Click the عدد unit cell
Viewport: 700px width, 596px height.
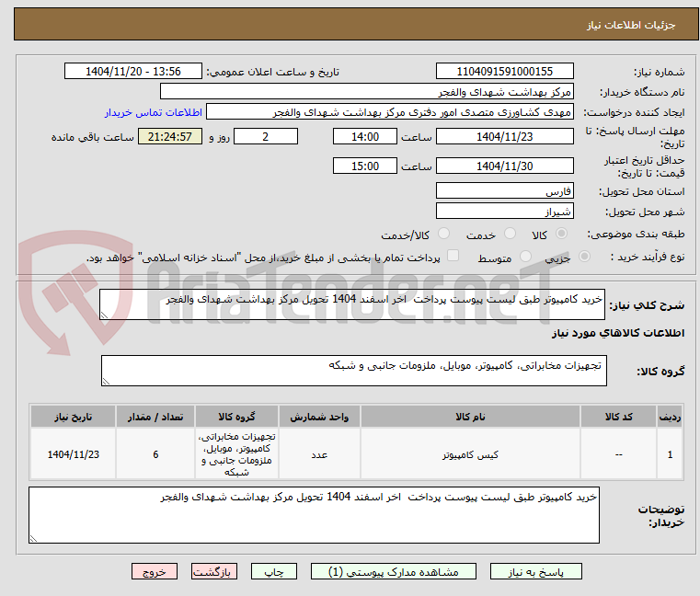point(319,454)
